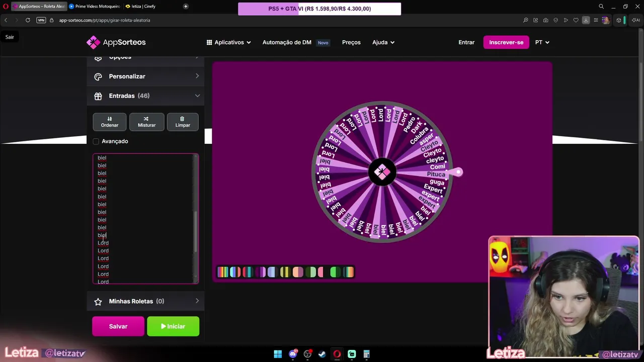
Task: Click the VPN badge in address bar
Action: 41,20
